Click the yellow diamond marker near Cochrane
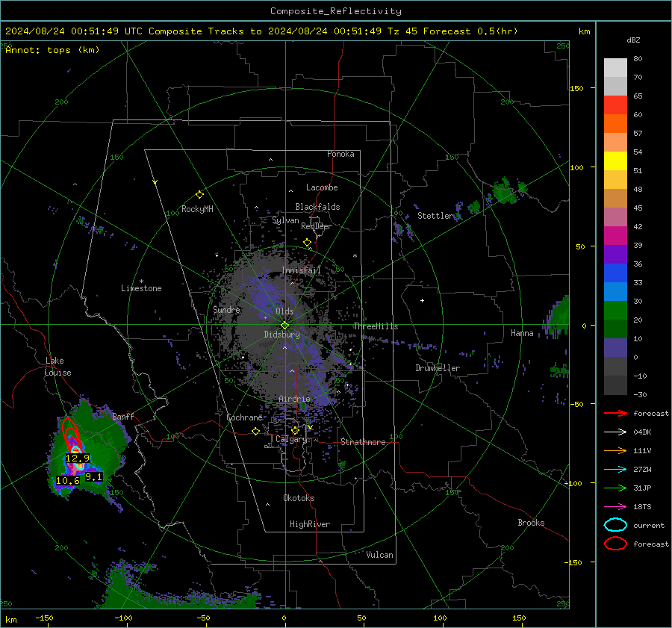The image size is (672, 628). 256,432
